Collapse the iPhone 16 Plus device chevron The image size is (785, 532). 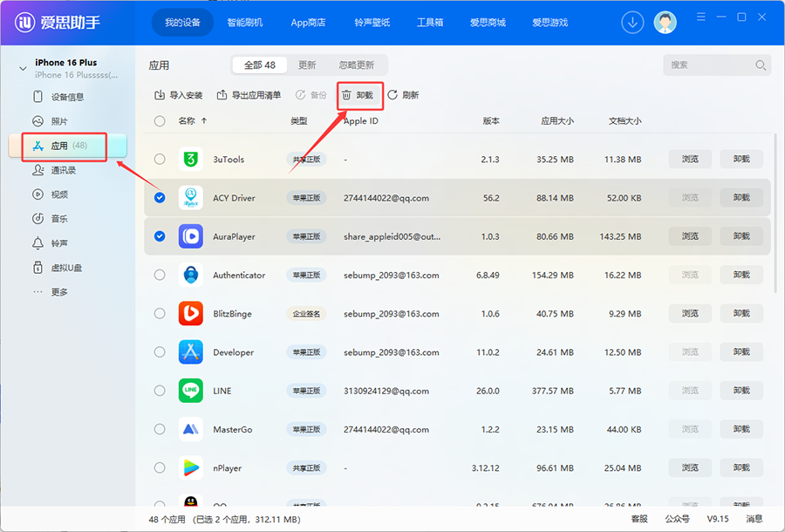coord(23,69)
